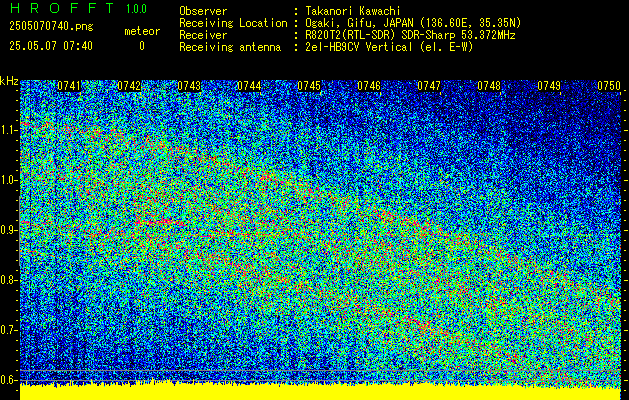Click the 0.7 kHz axis label
This screenshot has width=629, height=400.
point(9,330)
